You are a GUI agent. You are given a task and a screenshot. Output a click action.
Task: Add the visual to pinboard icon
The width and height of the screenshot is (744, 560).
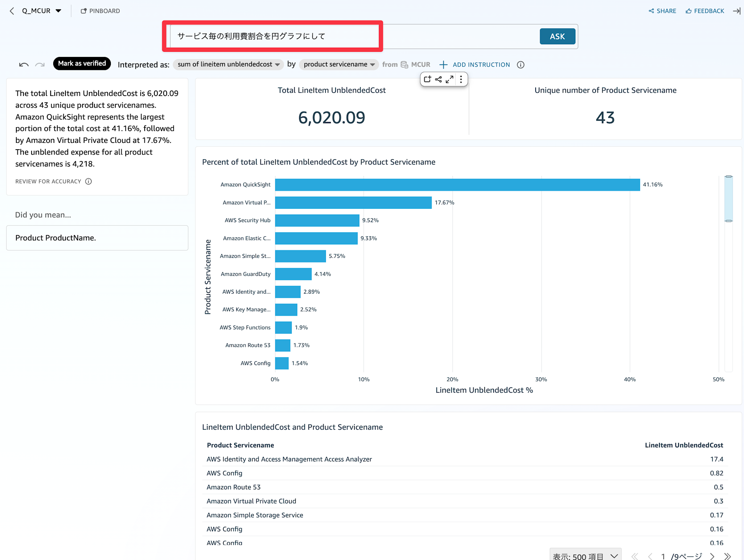click(x=428, y=79)
